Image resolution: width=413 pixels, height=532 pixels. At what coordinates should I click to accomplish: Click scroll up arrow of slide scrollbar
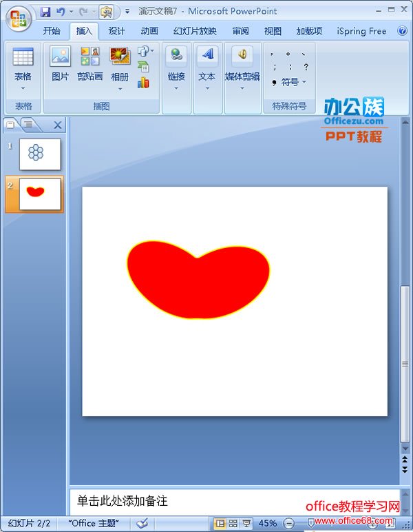(x=405, y=122)
